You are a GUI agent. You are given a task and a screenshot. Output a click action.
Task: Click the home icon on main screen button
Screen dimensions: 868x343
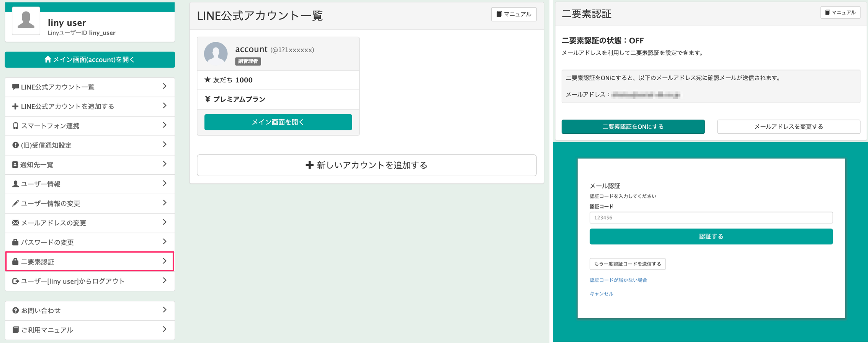click(47, 59)
